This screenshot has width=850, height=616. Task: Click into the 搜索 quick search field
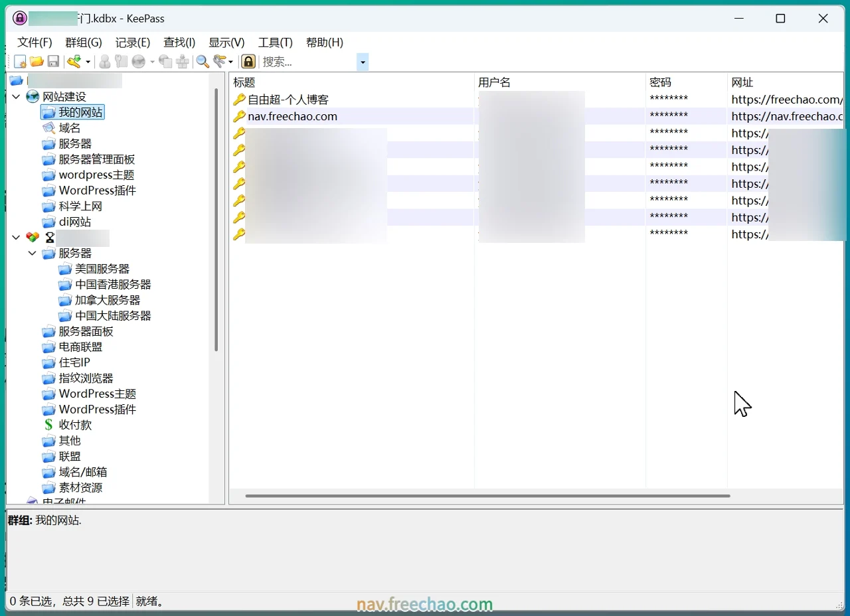pos(308,62)
